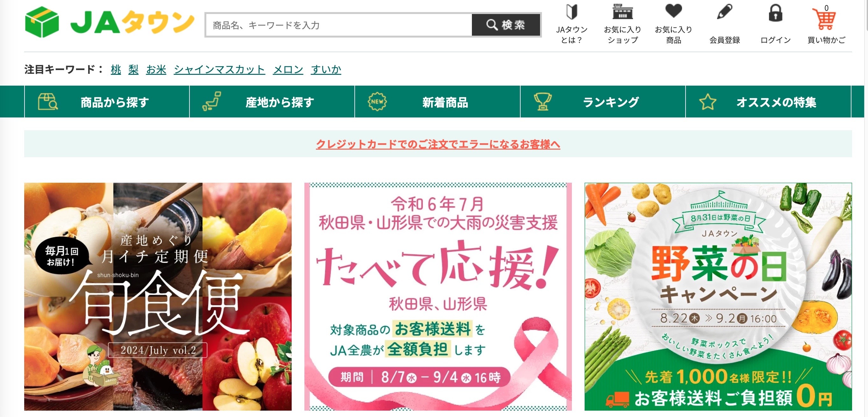Open the シャインマスカット keyword link
The height and width of the screenshot is (417, 868).
pos(219,69)
